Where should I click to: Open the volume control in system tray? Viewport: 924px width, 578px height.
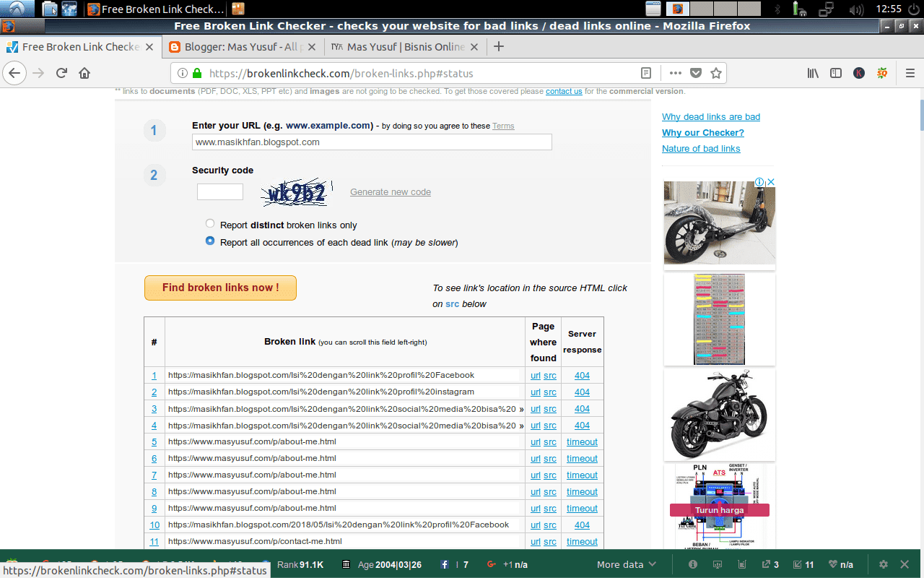click(x=857, y=9)
